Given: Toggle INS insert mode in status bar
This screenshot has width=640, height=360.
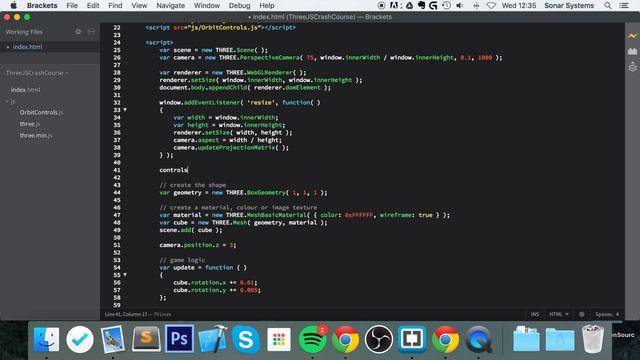Looking at the screenshot, I should 535,314.
